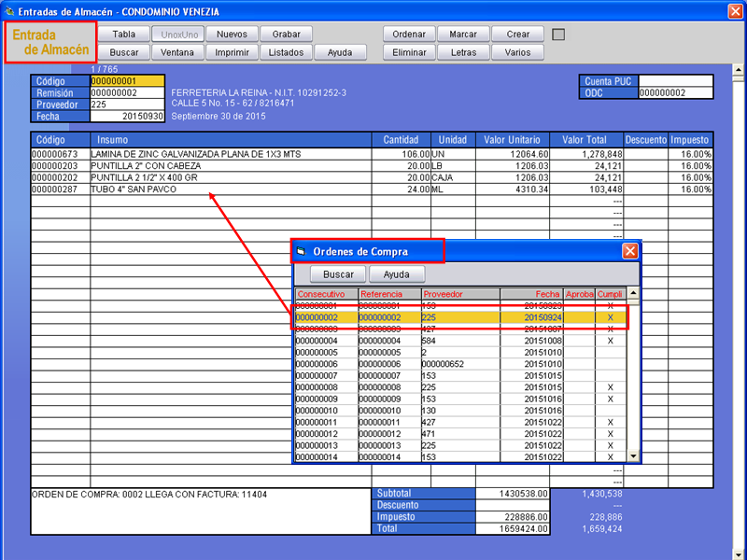Image resolution: width=747 pixels, height=560 pixels.
Task: Click the Proveedor column header in order list
Action: click(x=460, y=294)
